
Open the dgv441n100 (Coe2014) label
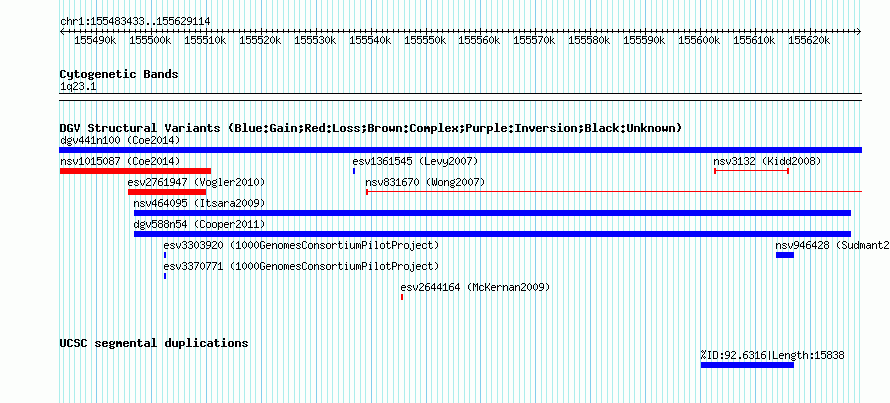pyautogui.click(x=120, y=140)
